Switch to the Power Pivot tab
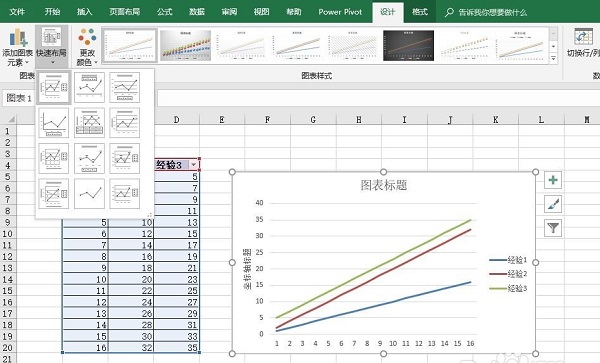This screenshot has height=363, width=600. 340,12
